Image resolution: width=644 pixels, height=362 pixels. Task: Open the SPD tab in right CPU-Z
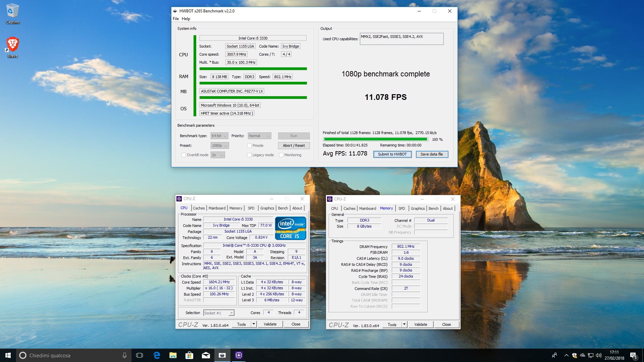pos(402,208)
